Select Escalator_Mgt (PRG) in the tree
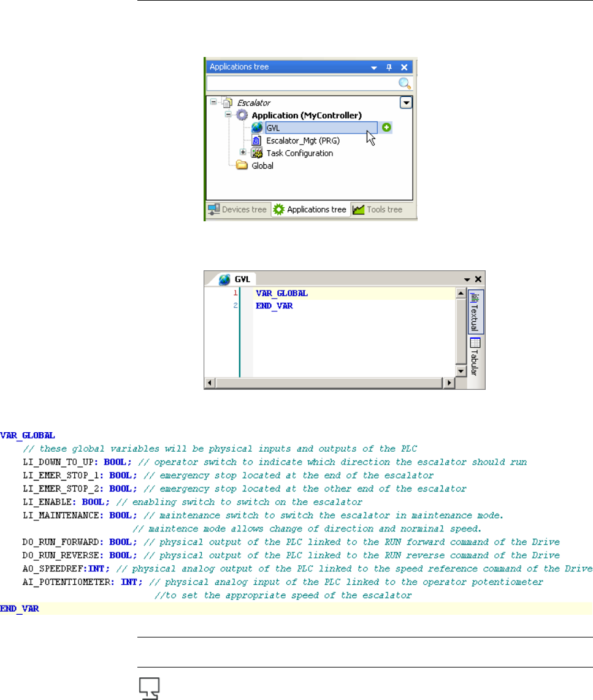593x700 pixels. (x=303, y=140)
